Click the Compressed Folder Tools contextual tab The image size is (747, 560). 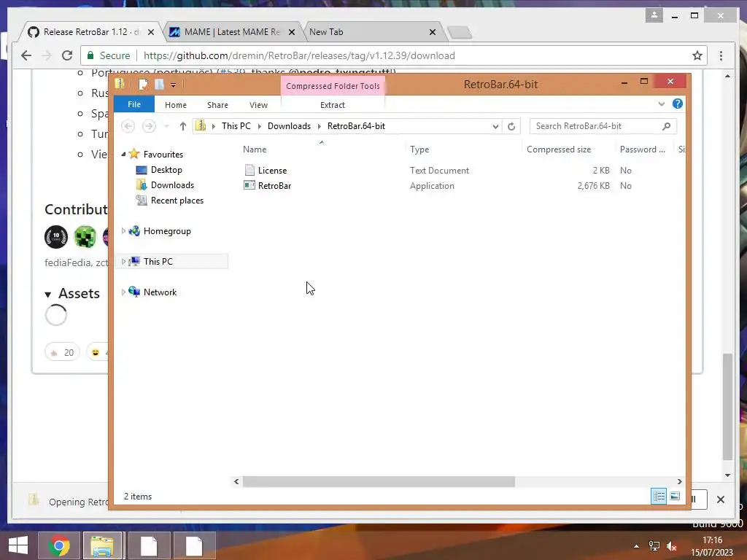pos(333,86)
